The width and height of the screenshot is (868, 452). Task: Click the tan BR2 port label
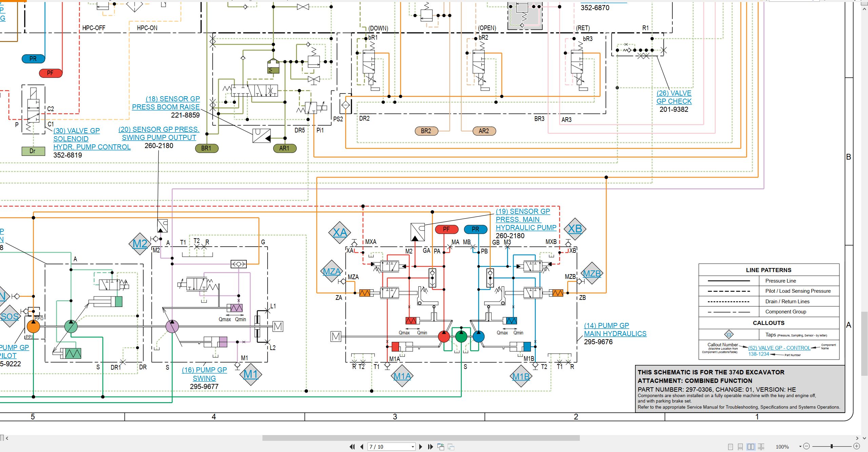[x=426, y=131]
